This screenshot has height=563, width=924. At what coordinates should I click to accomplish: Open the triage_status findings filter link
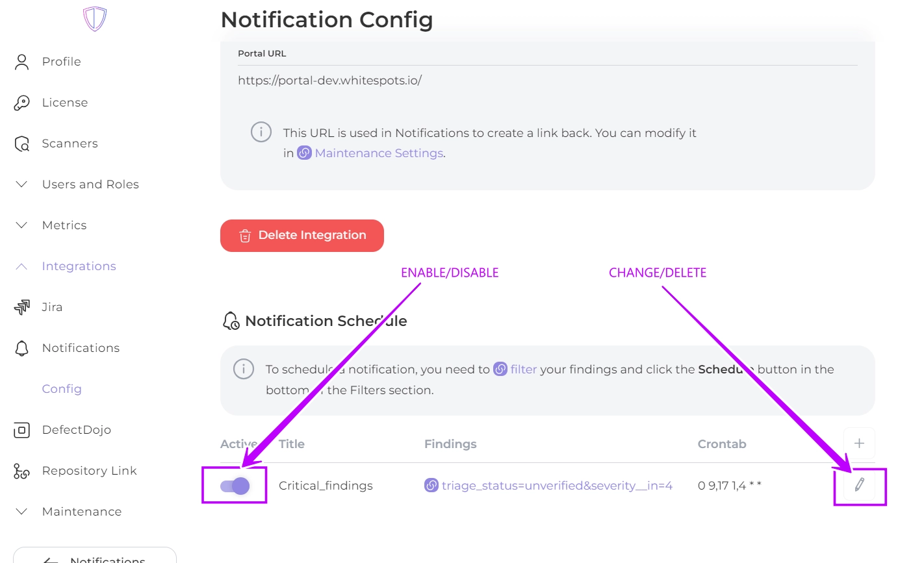[556, 486]
